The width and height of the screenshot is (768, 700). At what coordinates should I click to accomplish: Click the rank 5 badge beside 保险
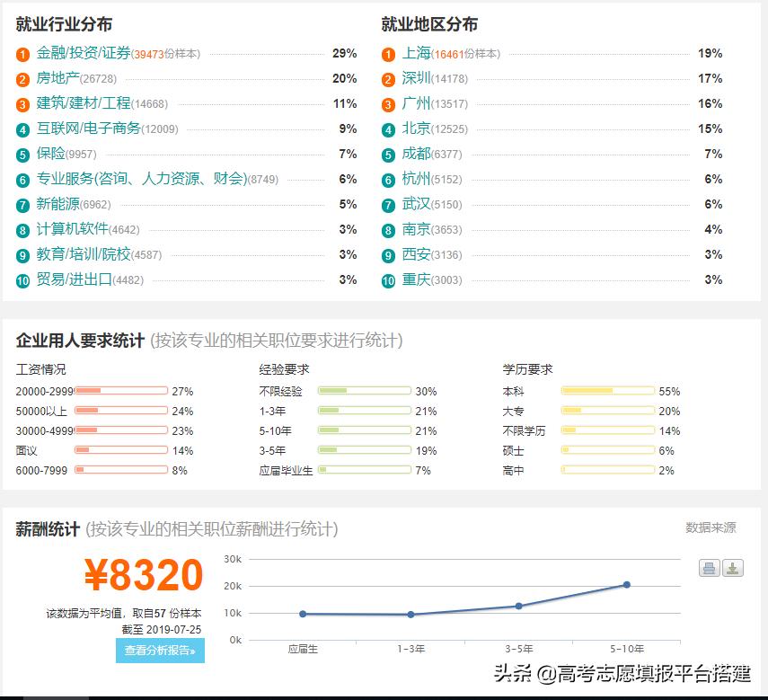22,155
